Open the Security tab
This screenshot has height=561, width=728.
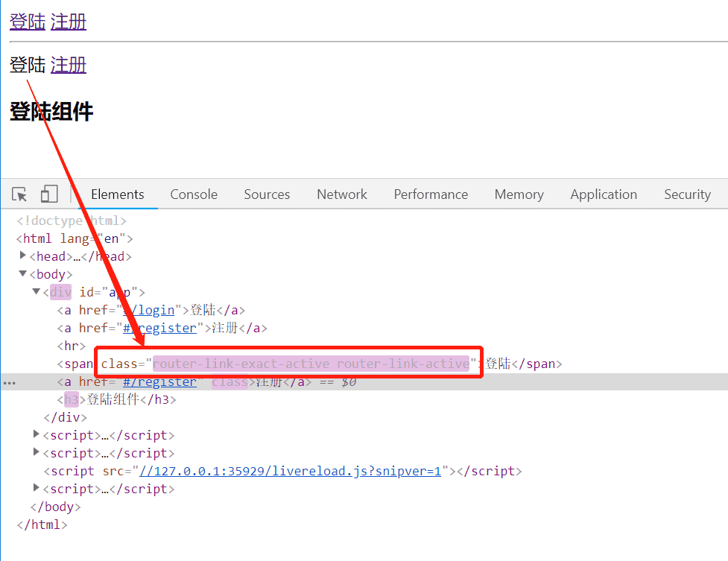point(687,194)
